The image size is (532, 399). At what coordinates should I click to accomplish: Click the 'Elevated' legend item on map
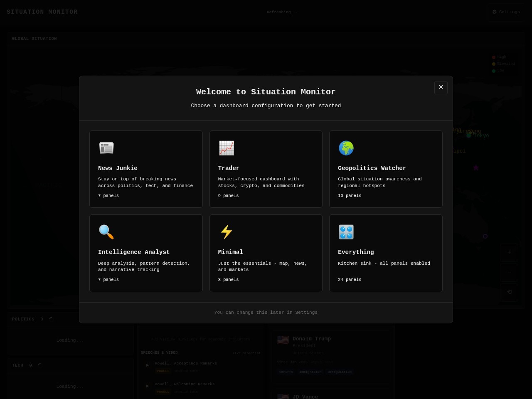point(503,64)
